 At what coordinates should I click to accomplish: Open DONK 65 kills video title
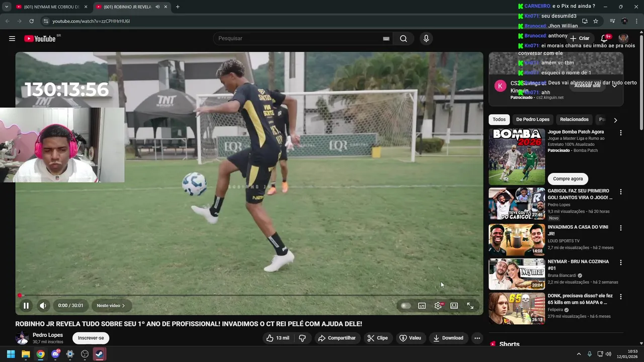click(x=580, y=299)
